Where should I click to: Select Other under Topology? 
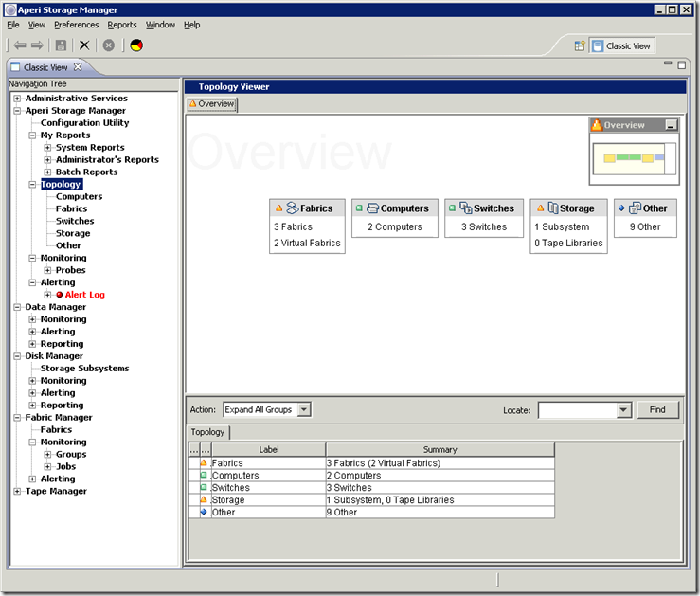coord(68,245)
